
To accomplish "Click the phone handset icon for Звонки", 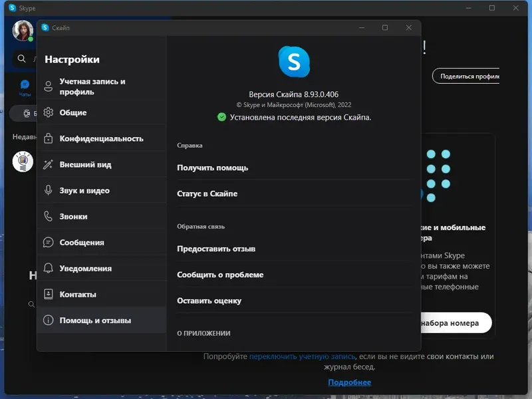I will click(48, 216).
